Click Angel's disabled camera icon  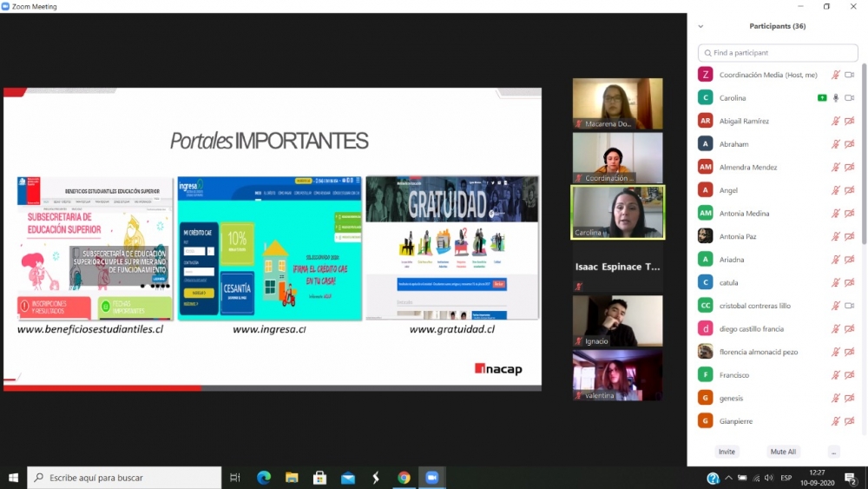(x=850, y=190)
